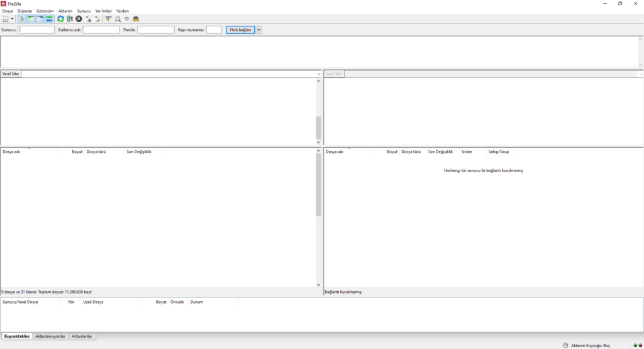Open the Yerel Site path dropdown
This screenshot has width=644, height=349.
pos(319,74)
